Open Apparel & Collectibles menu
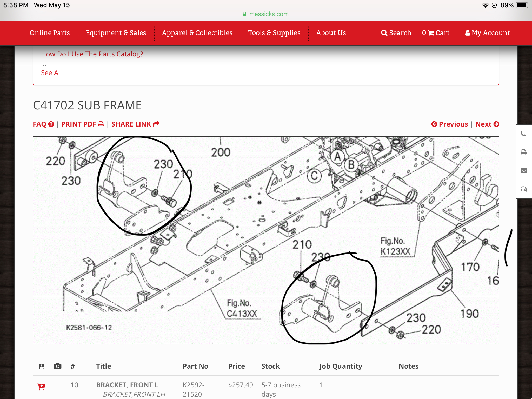 pos(197,33)
